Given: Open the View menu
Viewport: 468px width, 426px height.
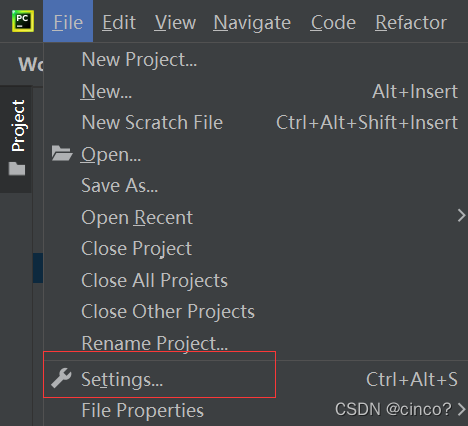Looking at the screenshot, I should coord(175,22).
